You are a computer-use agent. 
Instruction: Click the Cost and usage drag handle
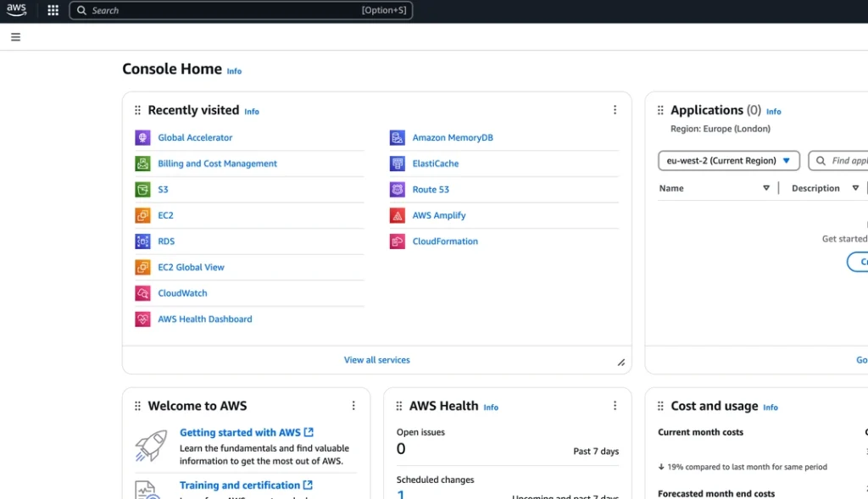pyautogui.click(x=659, y=406)
